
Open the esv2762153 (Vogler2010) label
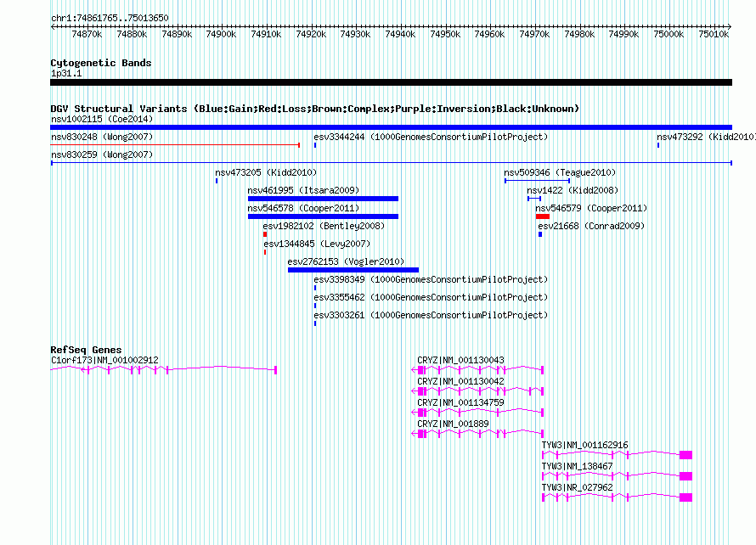click(x=346, y=261)
